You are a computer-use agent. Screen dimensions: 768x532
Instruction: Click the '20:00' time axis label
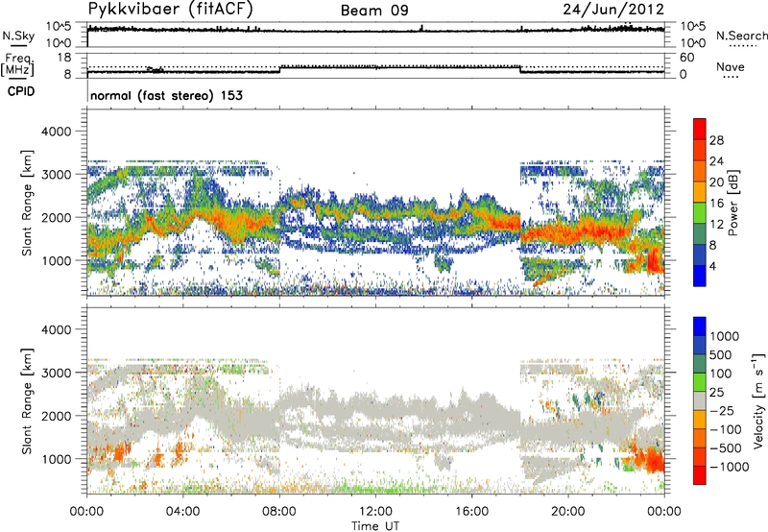(x=568, y=512)
